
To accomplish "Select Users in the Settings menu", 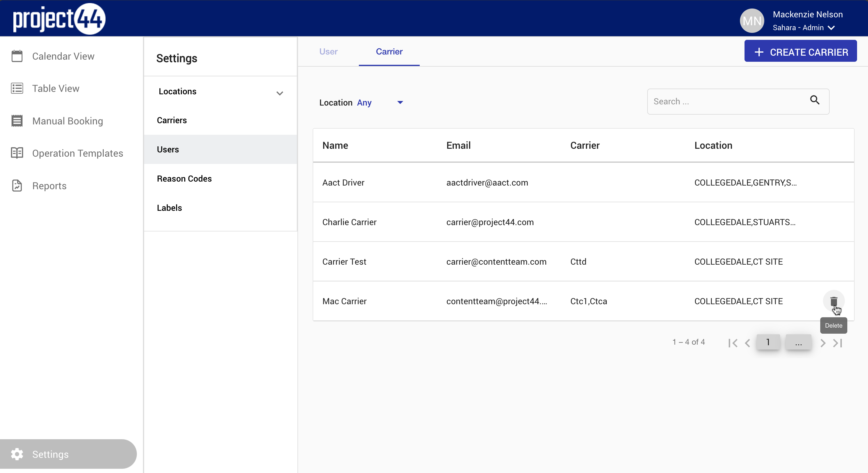I will click(x=220, y=149).
